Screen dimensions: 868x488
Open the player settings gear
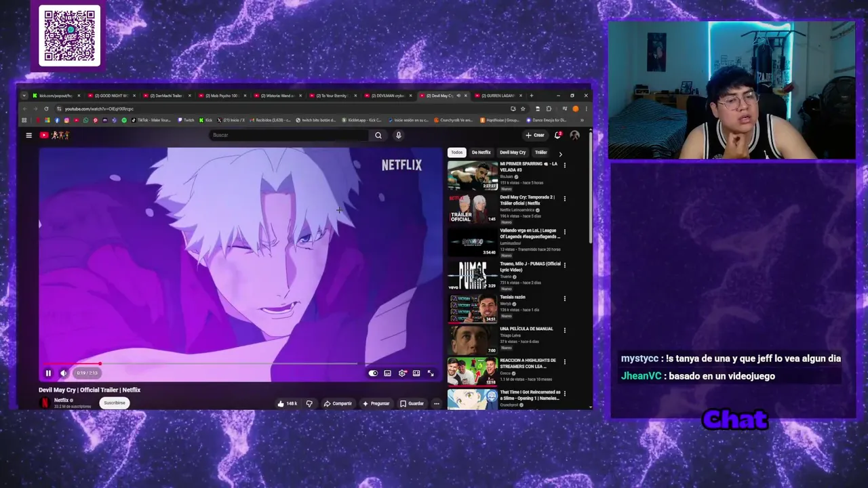pos(402,373)
